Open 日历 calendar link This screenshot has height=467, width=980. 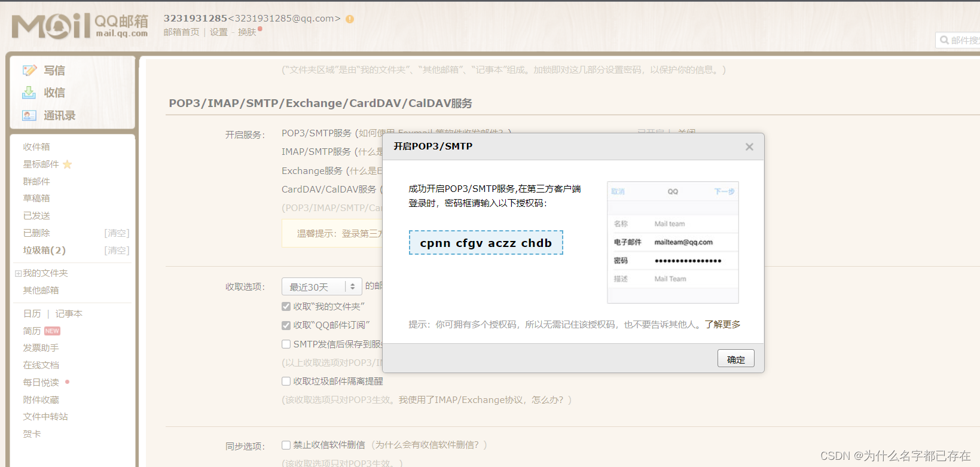(x=32, y=313)
